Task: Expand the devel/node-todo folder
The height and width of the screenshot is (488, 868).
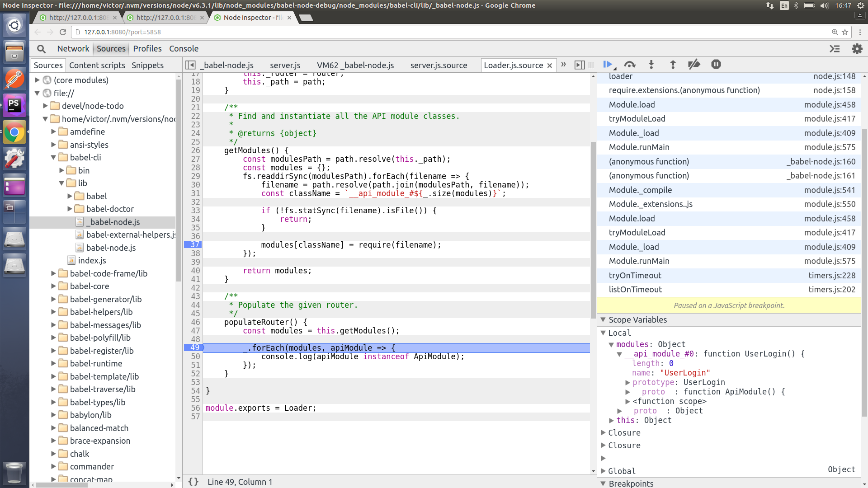Action: (45, 106)
